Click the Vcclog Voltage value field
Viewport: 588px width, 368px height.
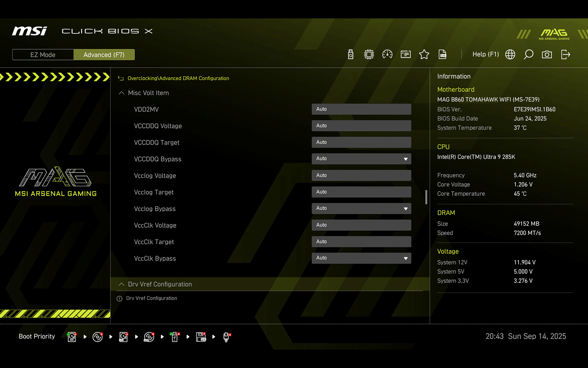(361, 175)
